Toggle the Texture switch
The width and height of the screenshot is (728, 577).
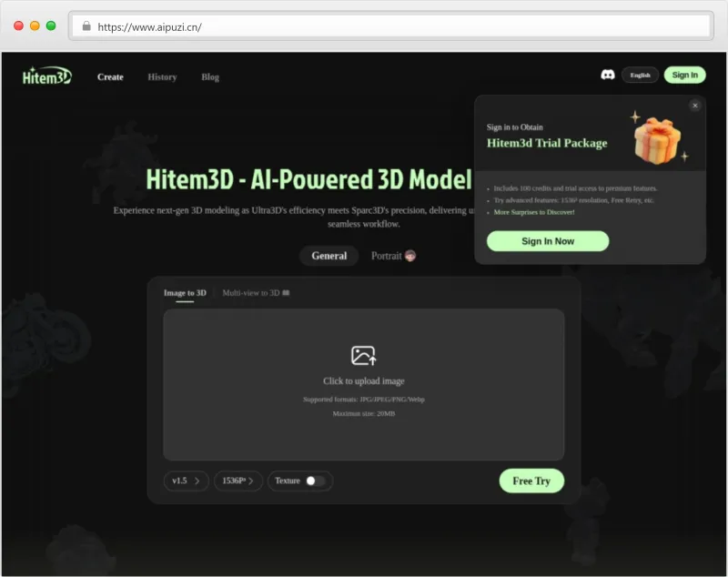315,481
